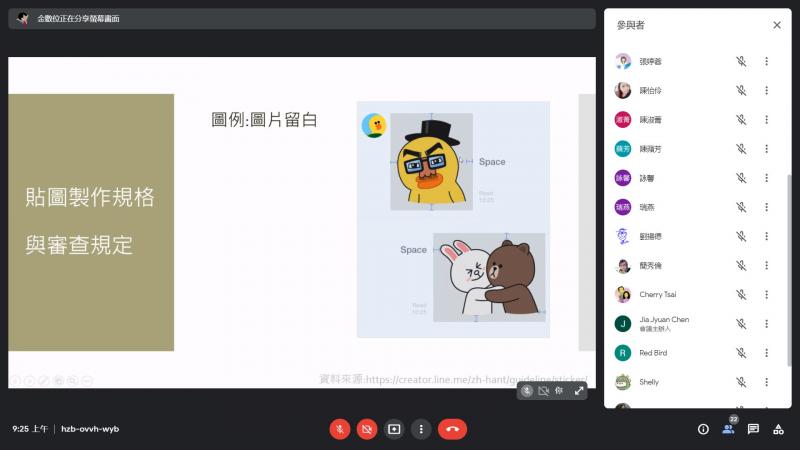Click the presenter sharing banner at the top
The height and width of the screenshot is (450, 800).
[302, 18]
